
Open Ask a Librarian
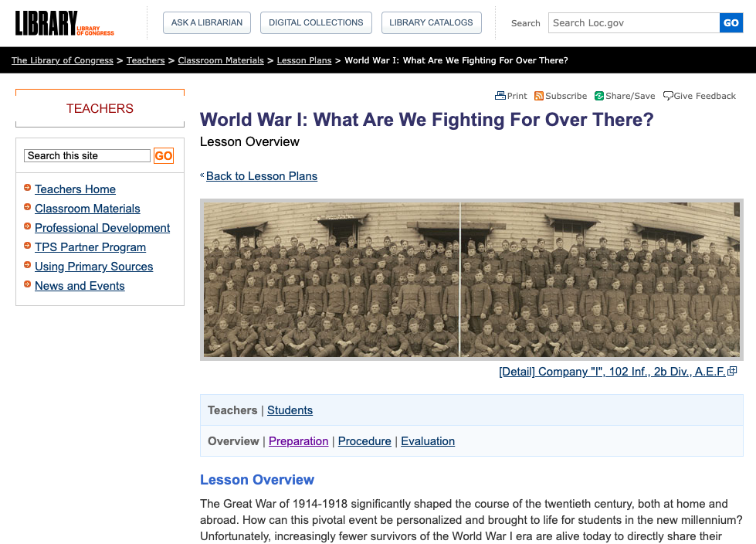207,23
